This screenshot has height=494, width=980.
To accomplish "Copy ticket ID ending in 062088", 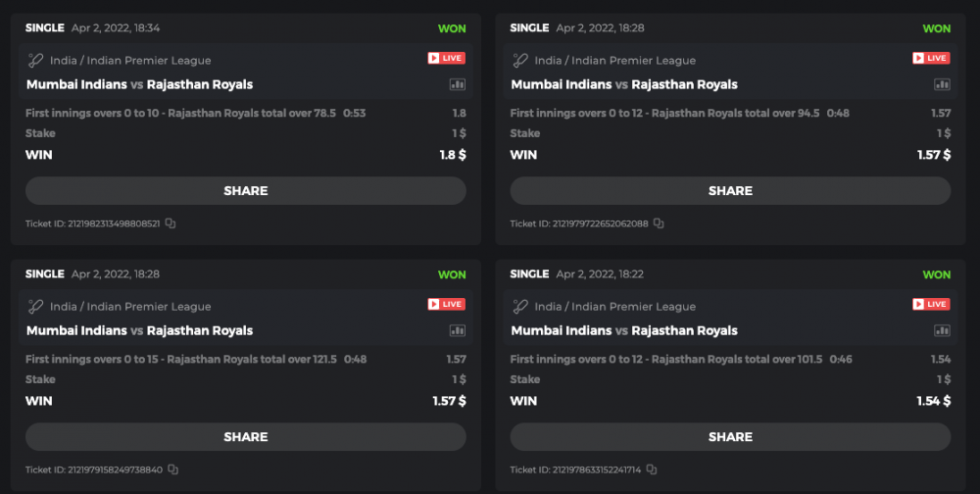I will 658,223.
